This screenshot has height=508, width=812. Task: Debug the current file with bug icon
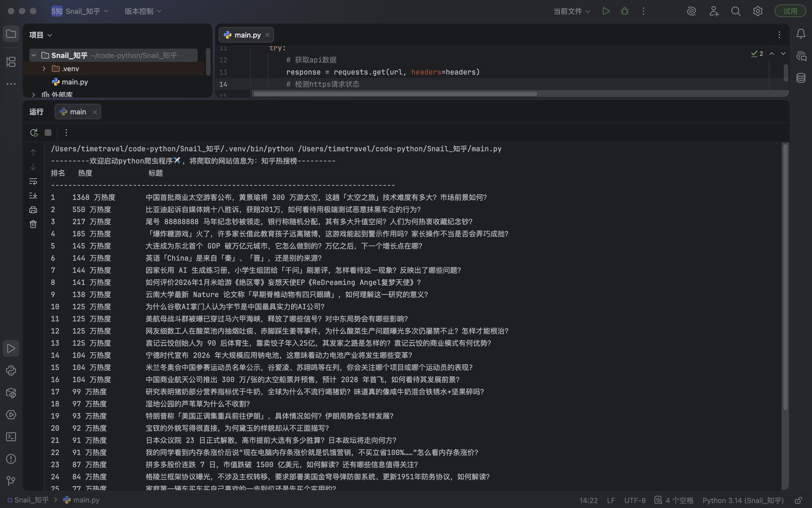coord(625,11)
